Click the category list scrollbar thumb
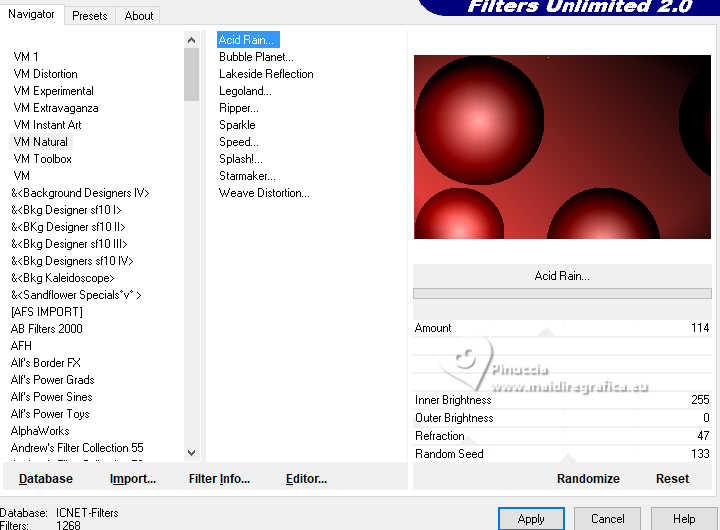Viewport: 720px width, 530px height. [x=191, y=74]
